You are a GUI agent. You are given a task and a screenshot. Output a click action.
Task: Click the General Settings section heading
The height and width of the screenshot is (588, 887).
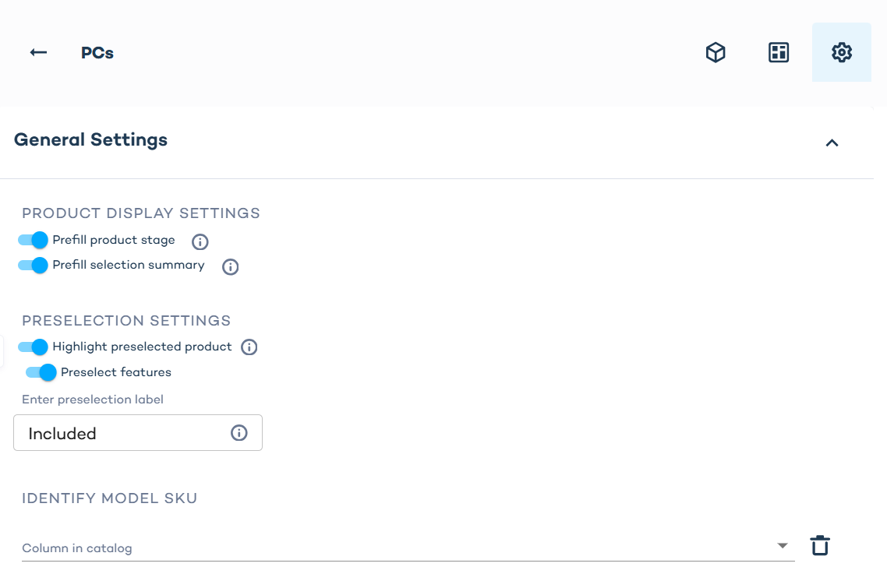[x=90, y=140]
